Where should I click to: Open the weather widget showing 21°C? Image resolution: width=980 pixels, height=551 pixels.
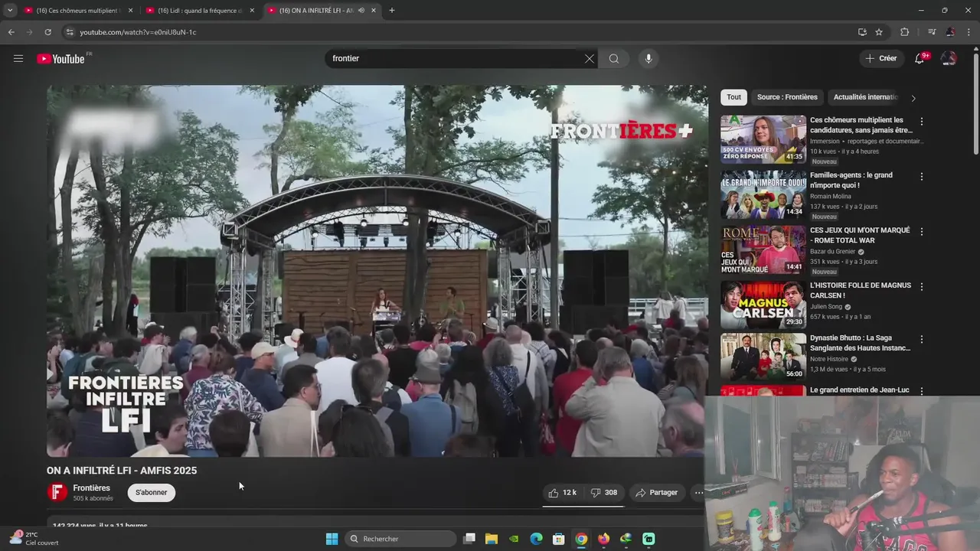(x=32, y=539)
